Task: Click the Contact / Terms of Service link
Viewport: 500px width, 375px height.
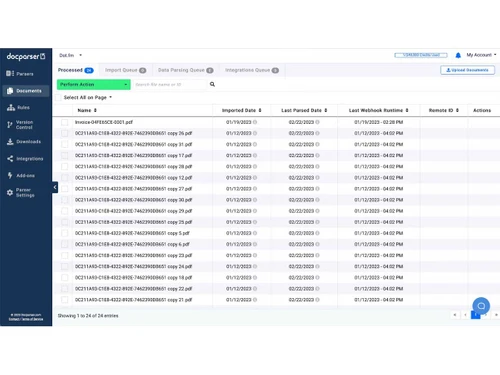Action: tap(26, 319)
